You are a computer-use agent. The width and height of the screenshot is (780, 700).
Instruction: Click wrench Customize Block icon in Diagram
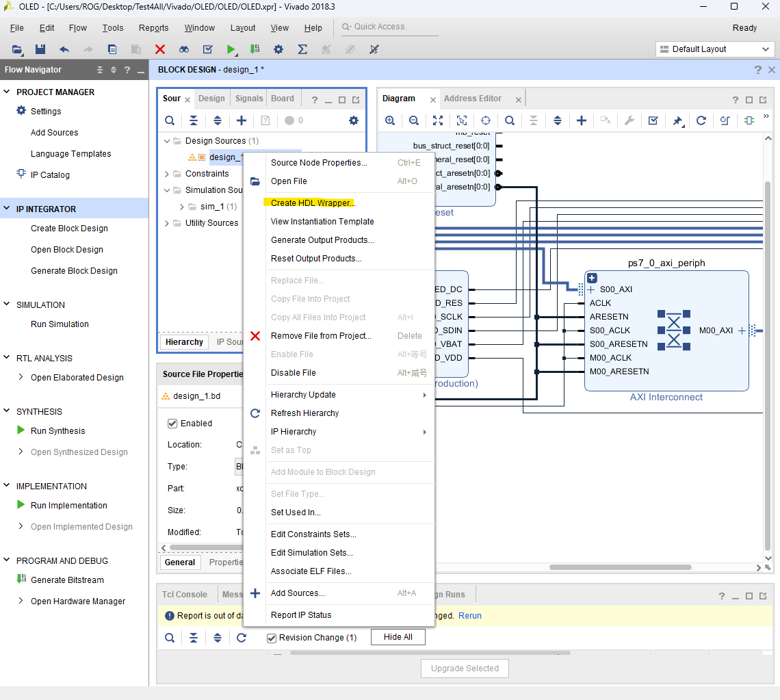pos(629,120)
